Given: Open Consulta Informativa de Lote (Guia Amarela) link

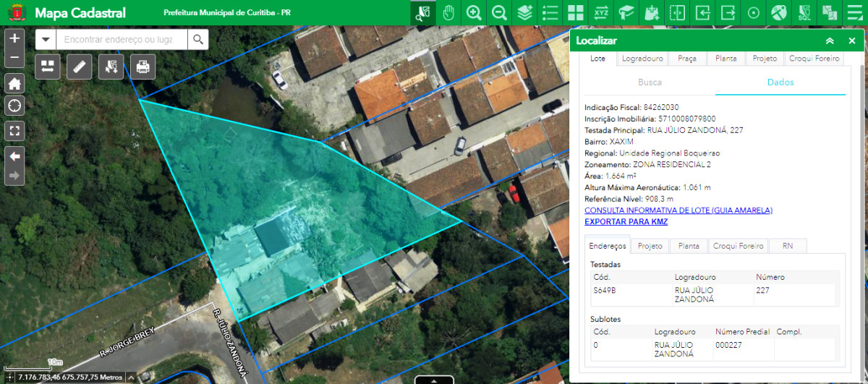Looking at the screenshot, I should point(678,210).
